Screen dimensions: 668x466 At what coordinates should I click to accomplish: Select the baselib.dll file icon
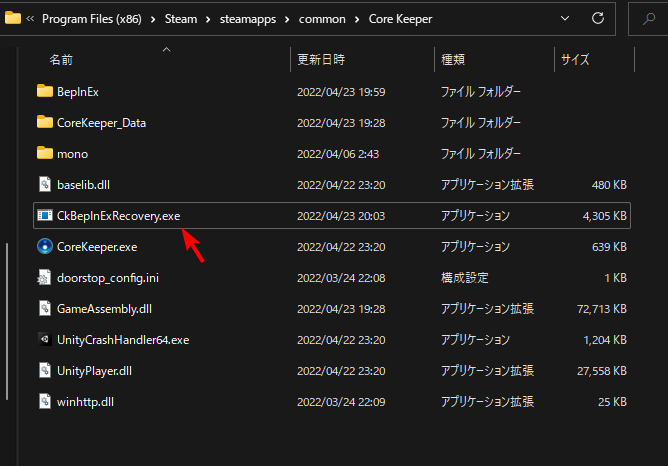click(45, 184)
